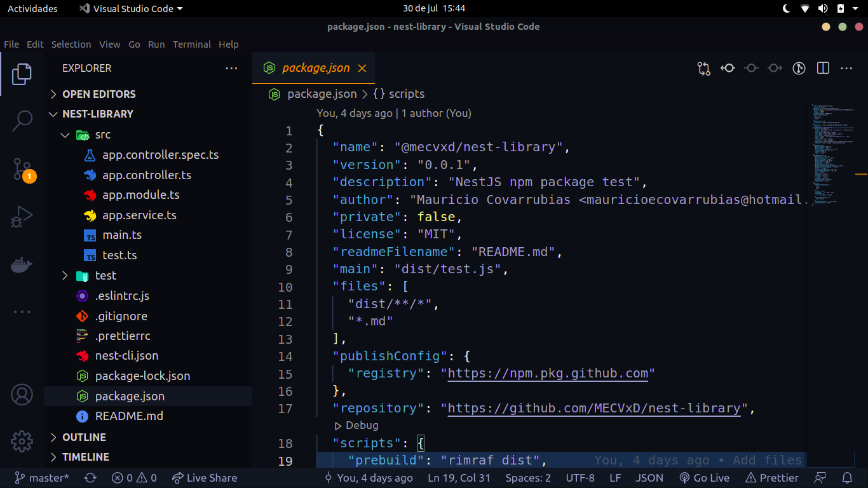Image resolution: width=868 pixels, height=488 pixels.
Task: Open the Go menu
Action: (134, 44)
